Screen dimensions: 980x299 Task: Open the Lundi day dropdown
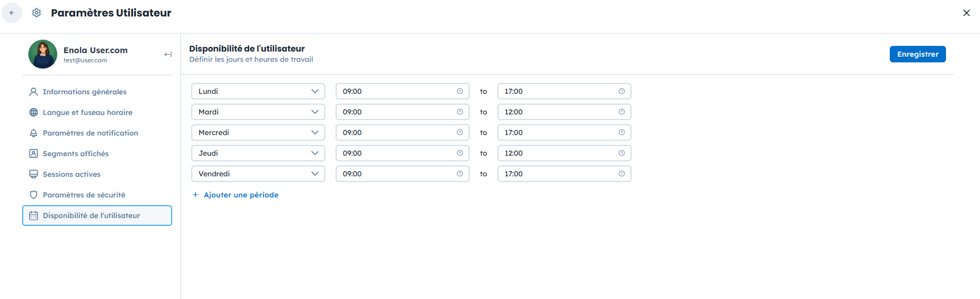[258, 91]
